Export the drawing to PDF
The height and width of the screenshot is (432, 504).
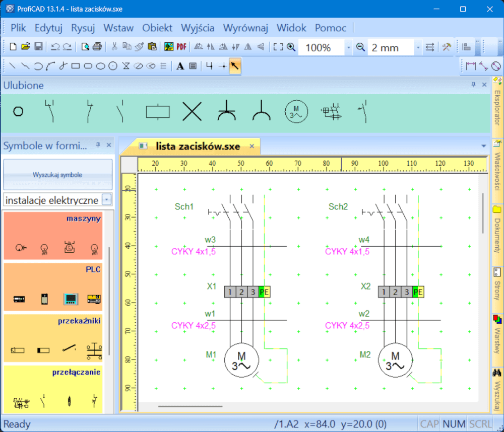[181, 47]
